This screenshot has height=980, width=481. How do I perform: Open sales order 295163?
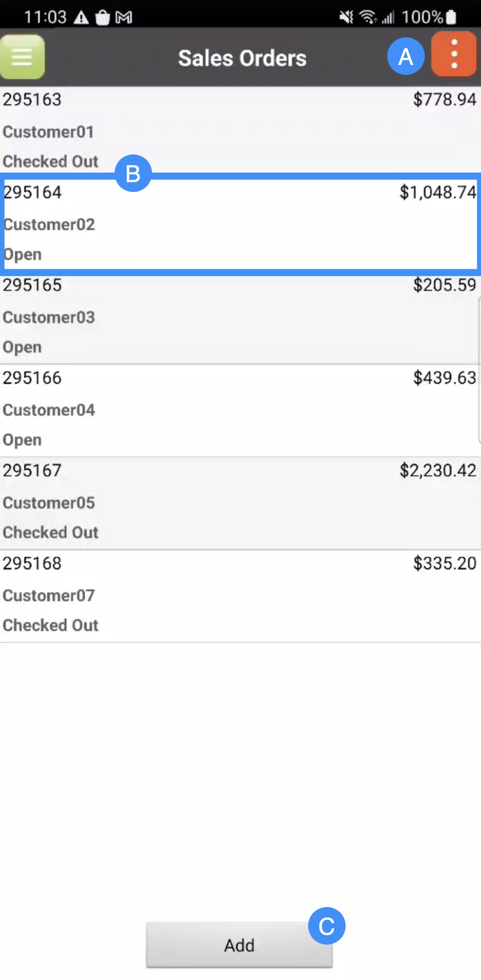240,130
